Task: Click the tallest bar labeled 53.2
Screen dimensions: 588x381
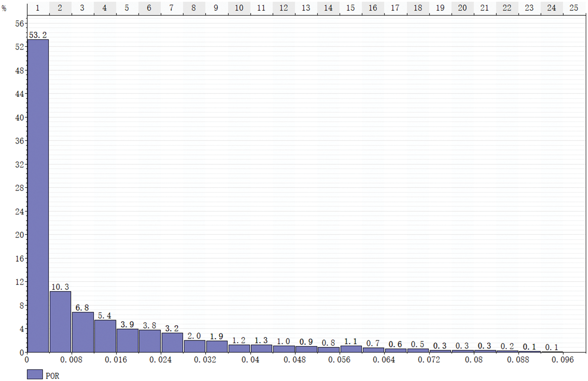Action: (38, 195)
